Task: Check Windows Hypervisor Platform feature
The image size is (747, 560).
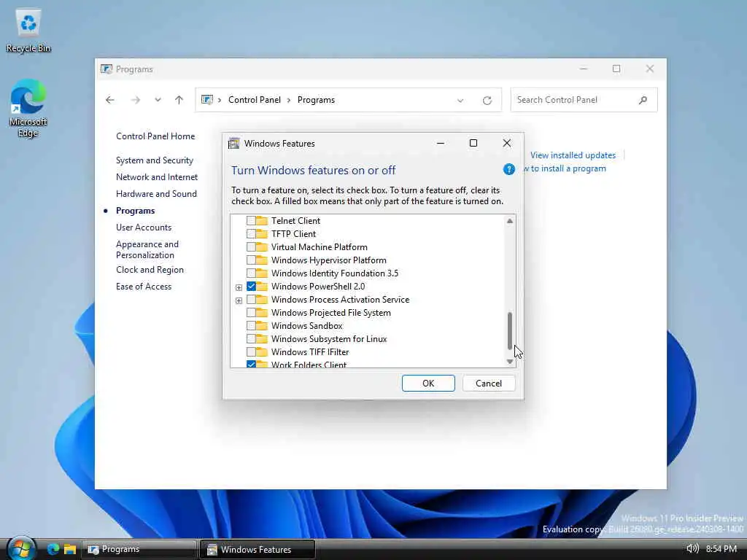Action: [251, 260]
